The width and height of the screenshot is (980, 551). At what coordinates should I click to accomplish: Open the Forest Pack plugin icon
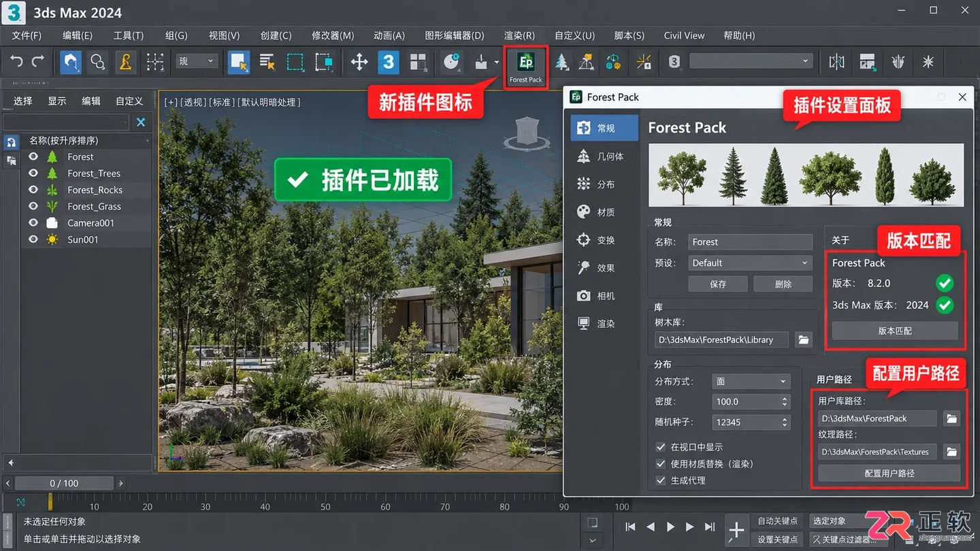[526, 66]
